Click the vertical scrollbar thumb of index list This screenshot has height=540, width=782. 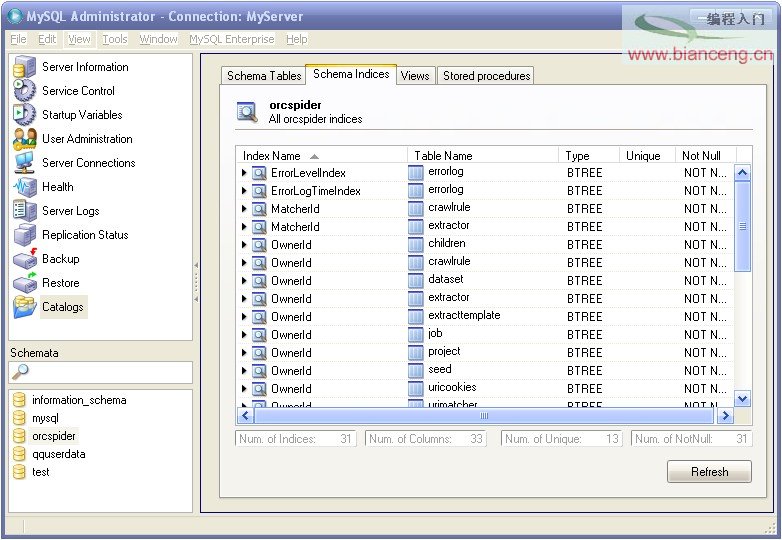pos(743,226)
